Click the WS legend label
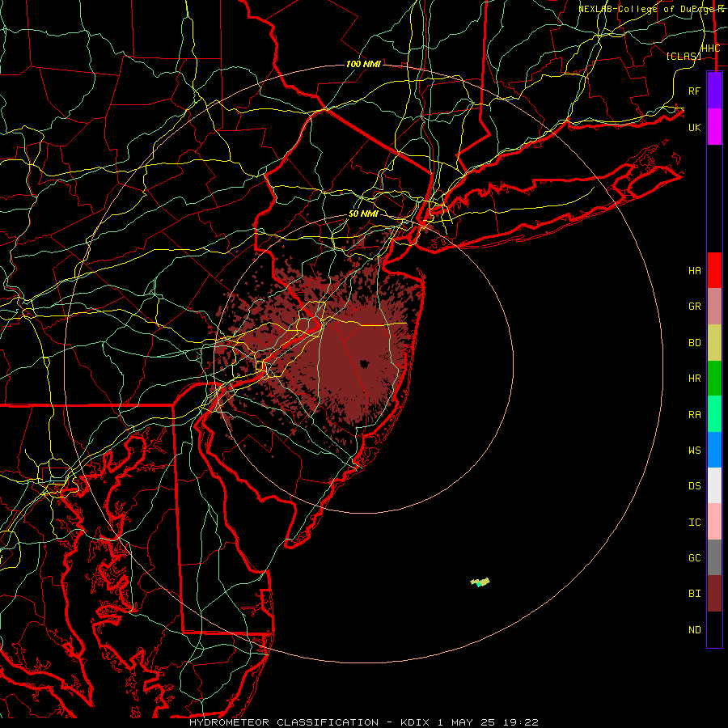The height and width of the screenshot is (728, 728). click(694, 451)
